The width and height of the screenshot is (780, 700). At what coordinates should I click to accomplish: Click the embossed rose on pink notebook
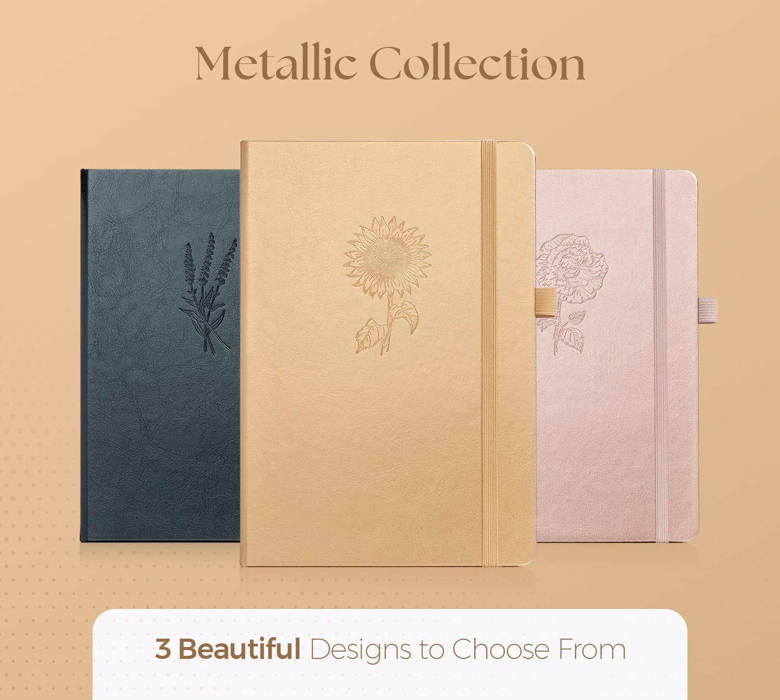(571, 294)
